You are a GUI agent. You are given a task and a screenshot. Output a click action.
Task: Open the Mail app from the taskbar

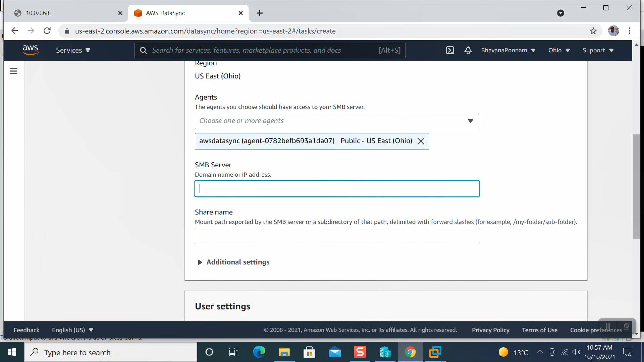(334, 352)
